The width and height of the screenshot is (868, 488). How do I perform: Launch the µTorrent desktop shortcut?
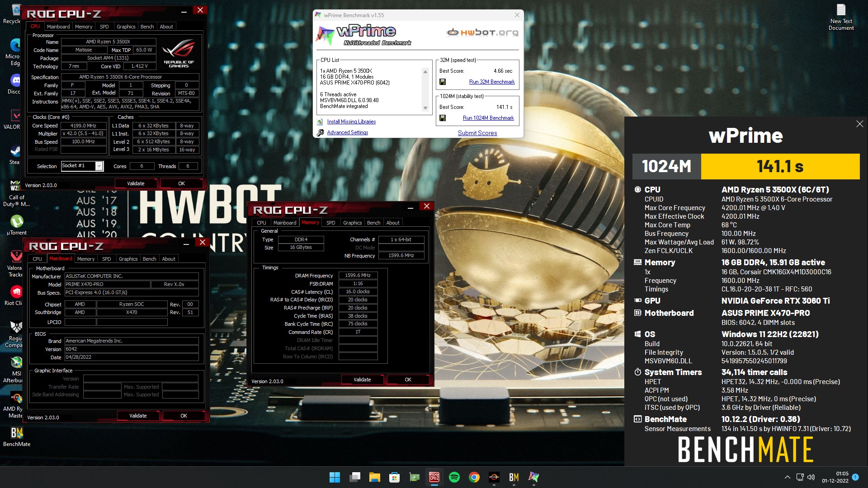pos(16,225)
